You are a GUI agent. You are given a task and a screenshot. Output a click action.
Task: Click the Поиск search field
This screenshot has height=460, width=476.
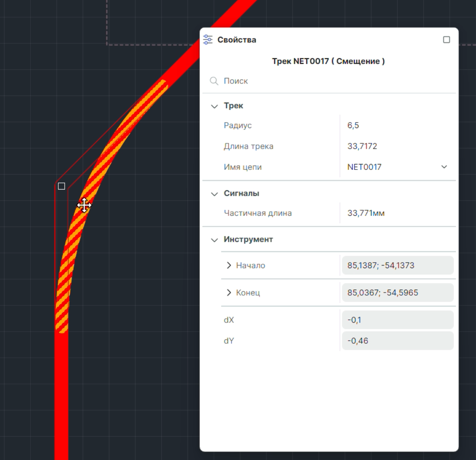[329, 81]
